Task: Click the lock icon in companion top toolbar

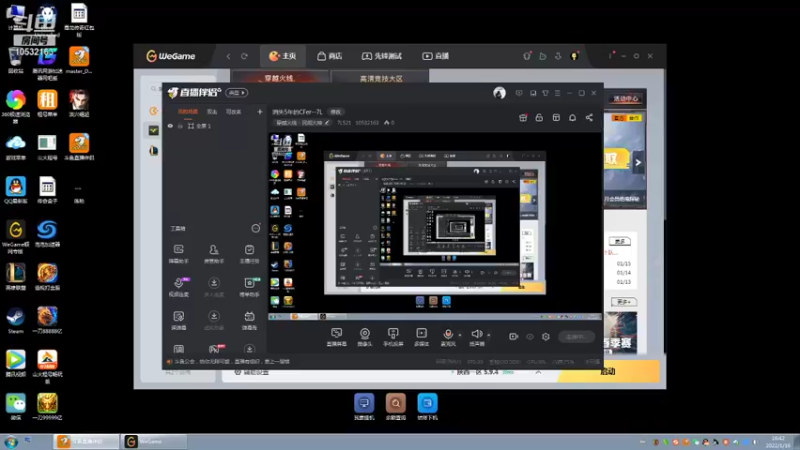Action: [x=539, y=118]
